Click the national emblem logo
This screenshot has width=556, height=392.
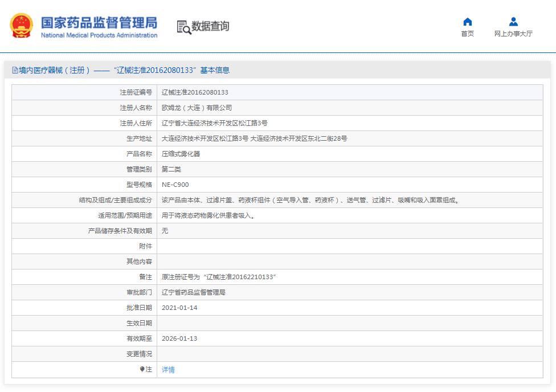[22, 26]
